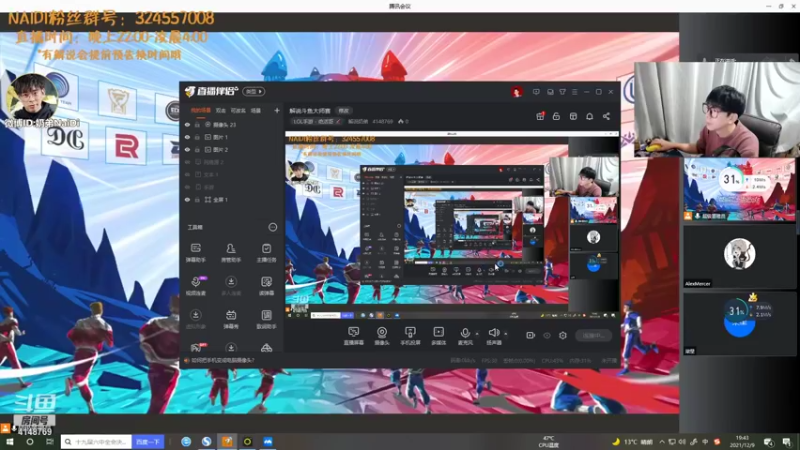Viewport: 800px width, 450px height.
Task: Open the notification center icon in tray
Action: pos(787,442)
